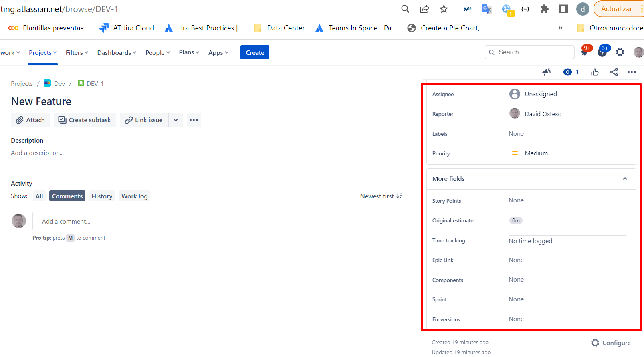Click the give feedback megaphone icon
The height and width of the screenshot is (357, 644).
[547, 72]
